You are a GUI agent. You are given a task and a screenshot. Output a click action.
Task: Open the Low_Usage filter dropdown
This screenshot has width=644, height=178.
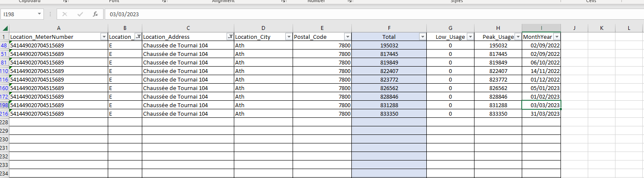(470, 37)
